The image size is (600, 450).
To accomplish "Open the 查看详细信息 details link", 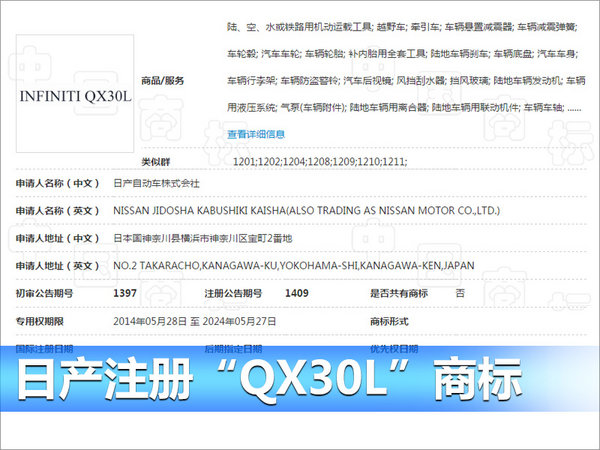I will pyautogui.click(x=256, y=134).
